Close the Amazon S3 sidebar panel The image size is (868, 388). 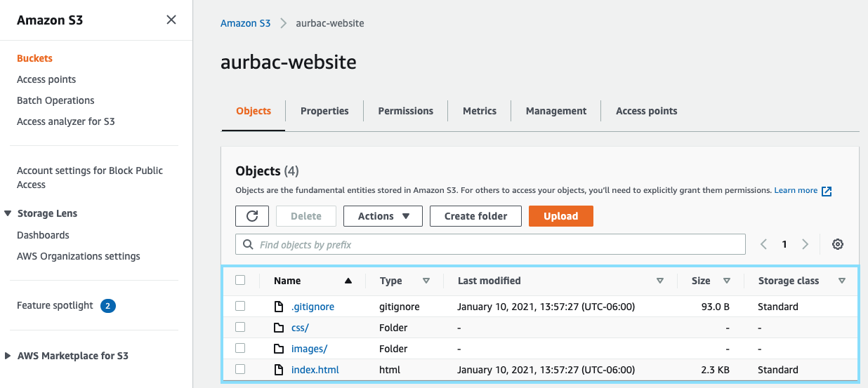tap(171, 20)
